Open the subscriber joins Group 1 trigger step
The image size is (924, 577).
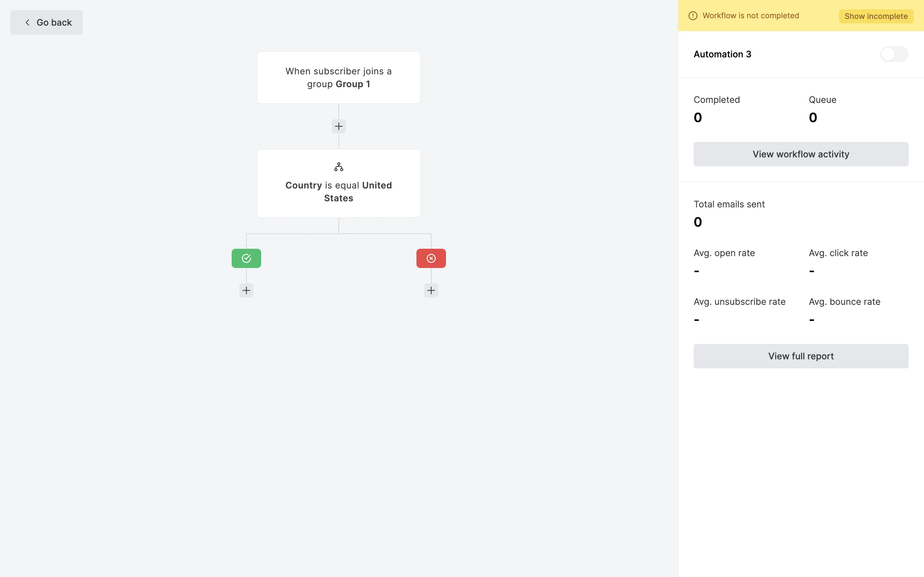(339, 78)
